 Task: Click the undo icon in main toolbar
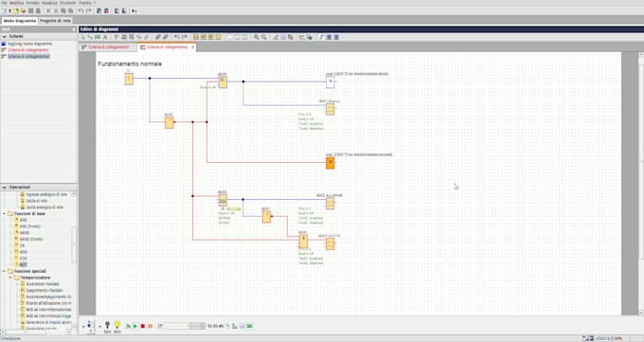tap(80, 11)
